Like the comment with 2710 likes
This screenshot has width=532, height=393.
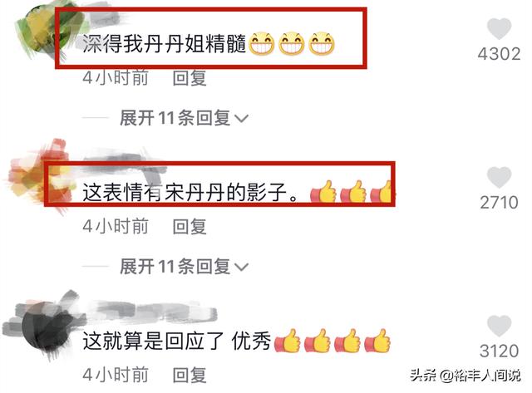click(499, 177)
